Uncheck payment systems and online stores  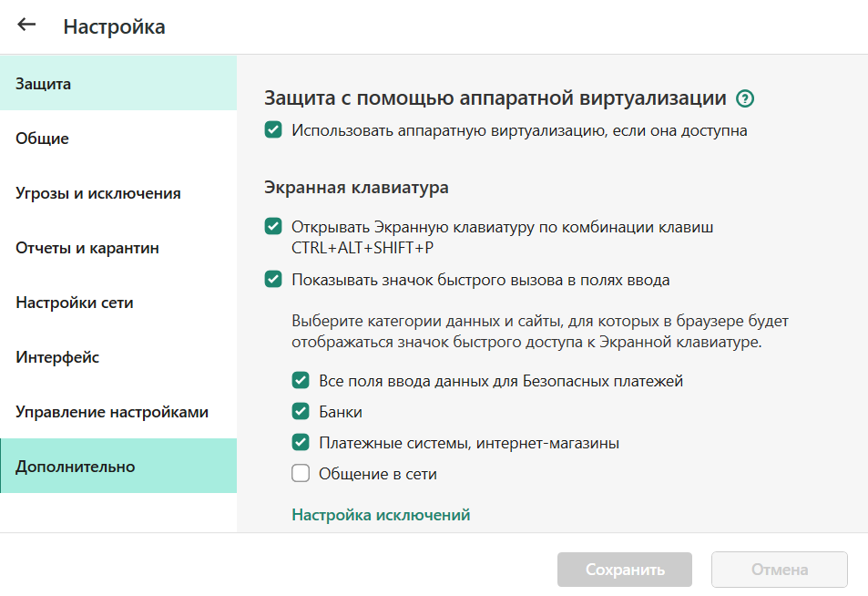tap(301, 443)
